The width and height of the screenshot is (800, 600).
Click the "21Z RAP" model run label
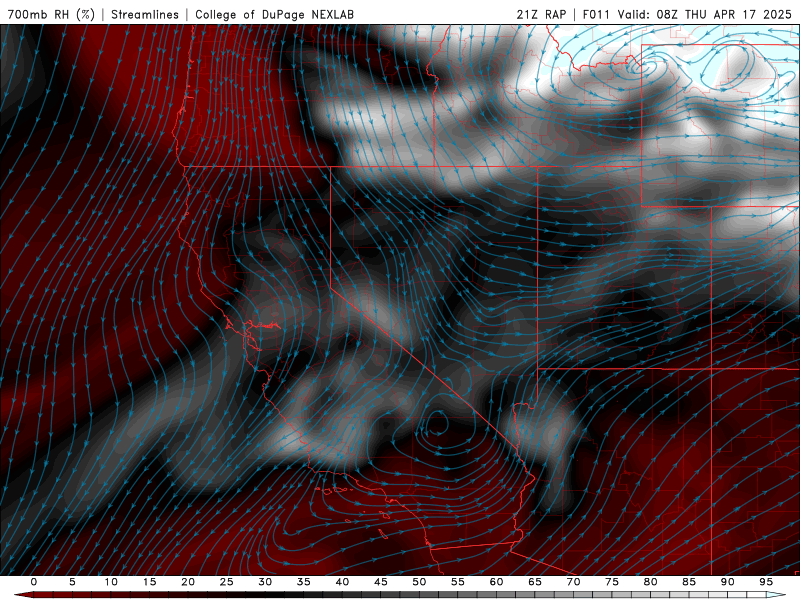coord(541,14)
